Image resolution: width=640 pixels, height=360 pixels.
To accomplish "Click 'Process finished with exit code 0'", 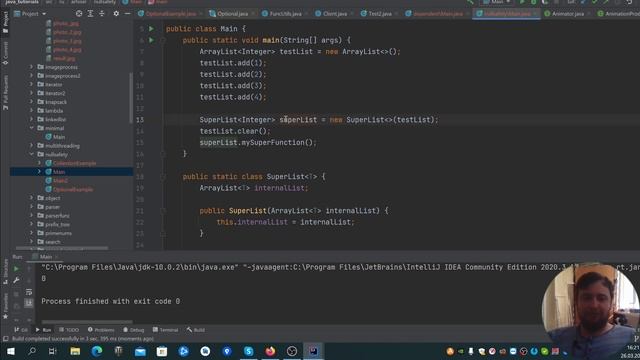I will pos(111,301).
